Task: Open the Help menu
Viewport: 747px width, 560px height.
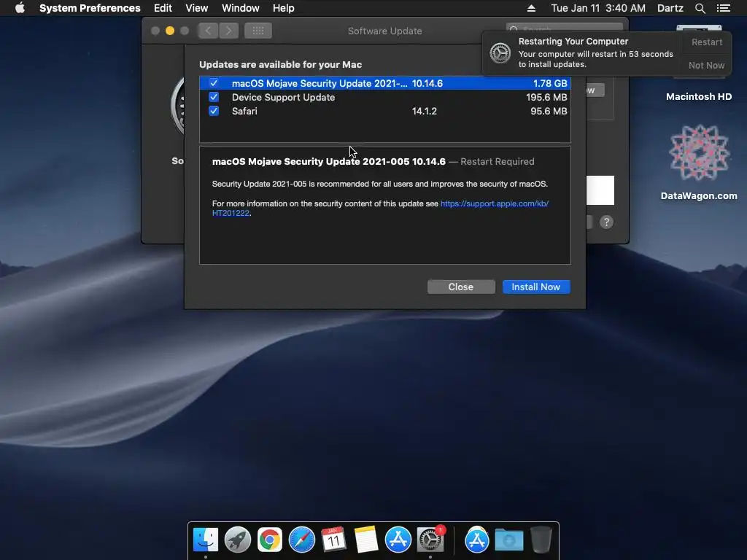Action: click(283, 8)
